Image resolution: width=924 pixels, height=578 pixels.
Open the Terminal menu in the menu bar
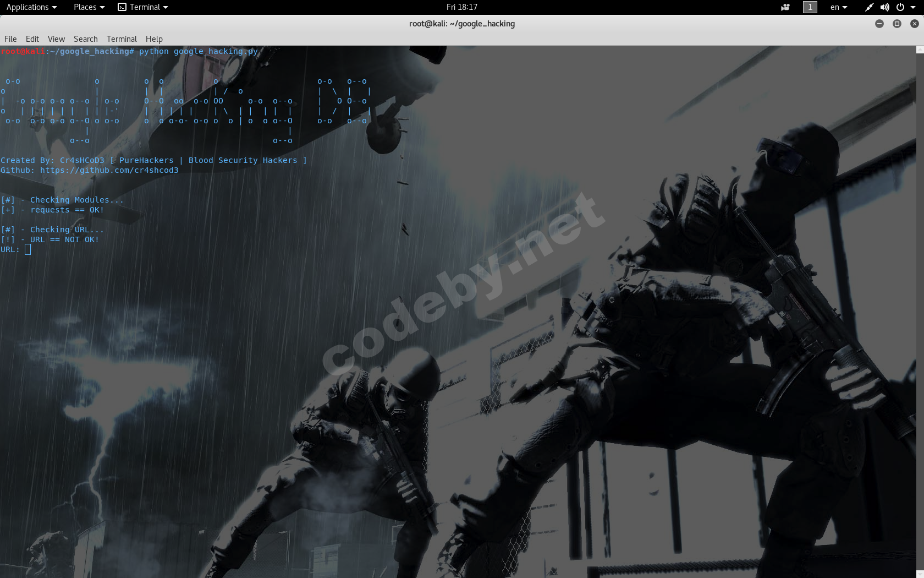point(122,39)
